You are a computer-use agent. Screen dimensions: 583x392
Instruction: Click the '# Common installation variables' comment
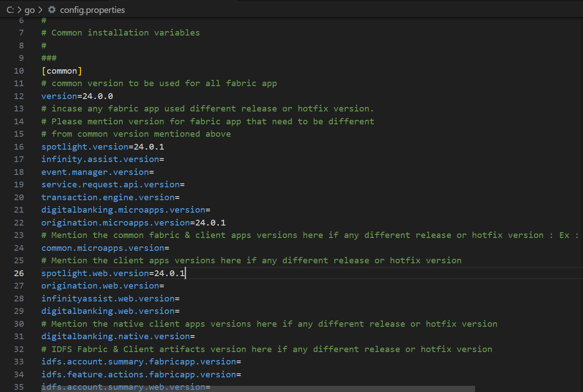click(x=121, y=32)
